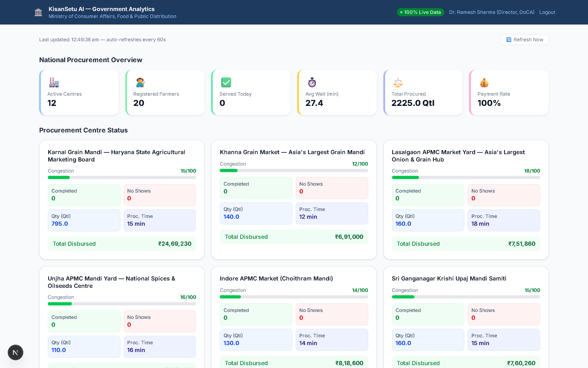Click the Served Today checkmark icon

pos(226,83)
